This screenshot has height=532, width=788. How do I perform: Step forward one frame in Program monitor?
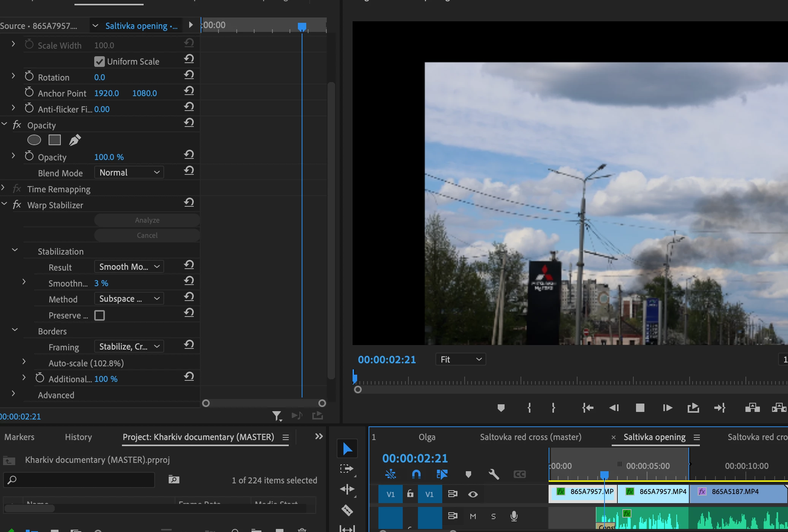tap(667, 408)
